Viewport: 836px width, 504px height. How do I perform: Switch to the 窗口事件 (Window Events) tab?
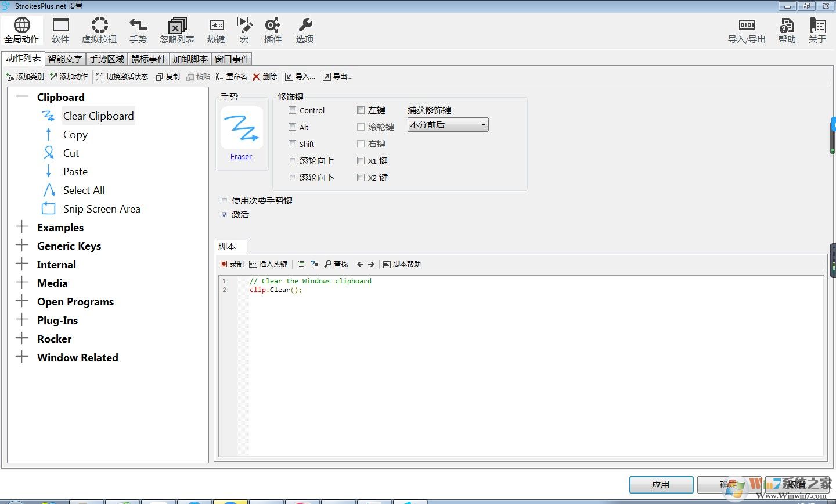(232, 59)
